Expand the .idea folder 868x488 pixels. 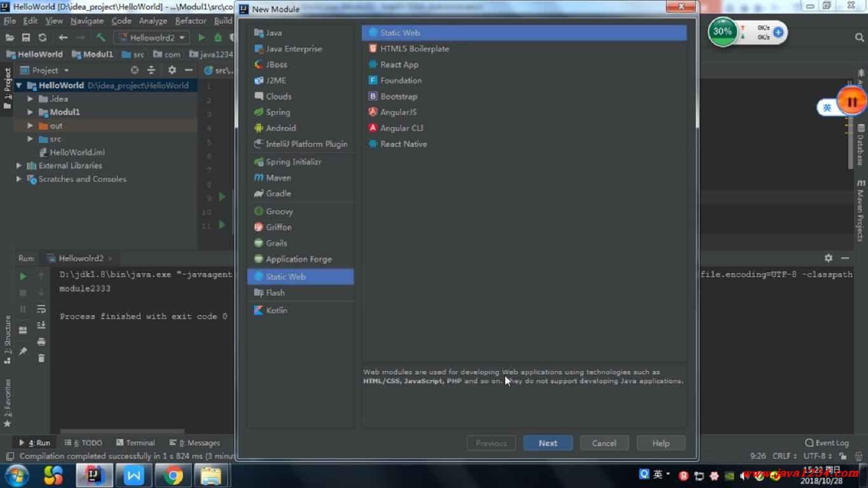tap(30, 98)
